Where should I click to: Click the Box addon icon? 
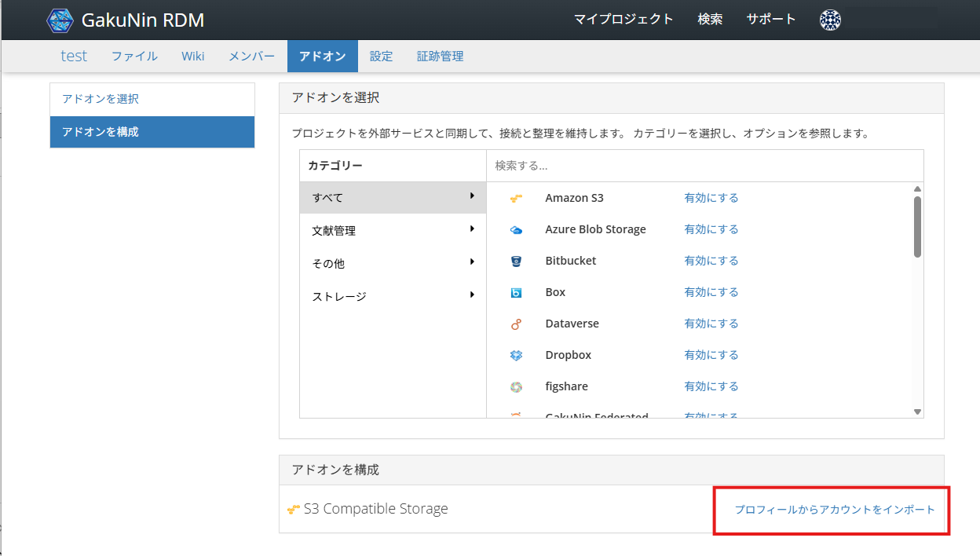[516, 292]
